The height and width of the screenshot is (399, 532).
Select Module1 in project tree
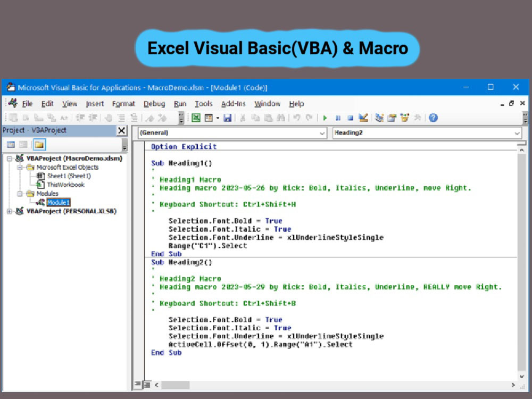tap(59, 203)
